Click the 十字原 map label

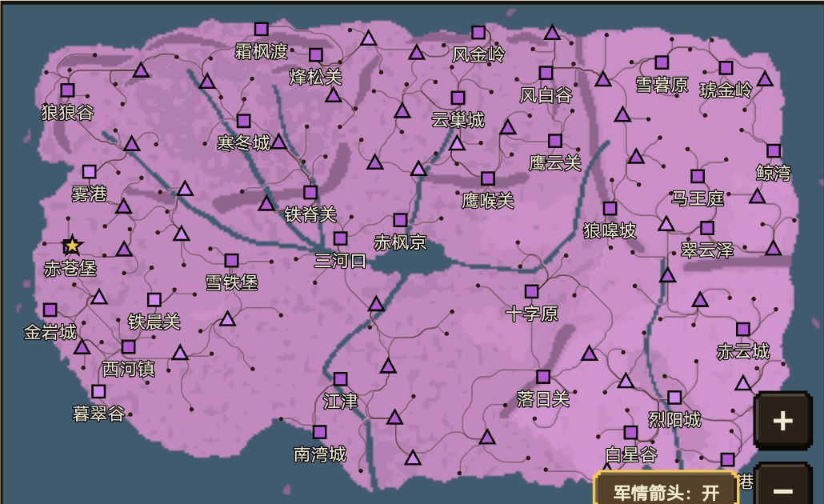(x=531, y=314)
